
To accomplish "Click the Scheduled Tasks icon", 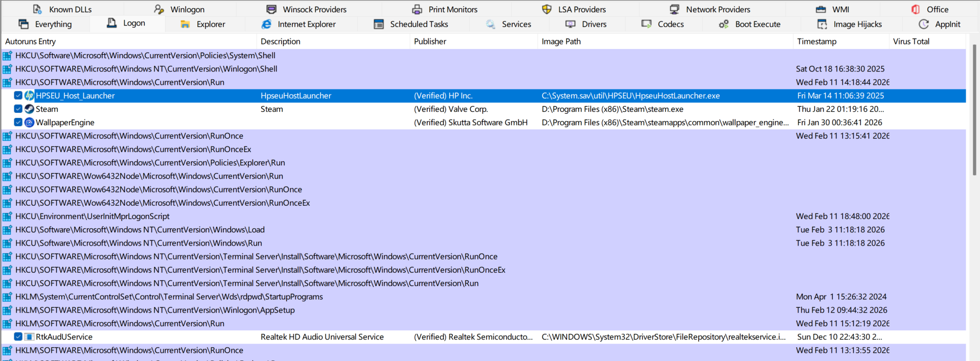I will point(379,24).
